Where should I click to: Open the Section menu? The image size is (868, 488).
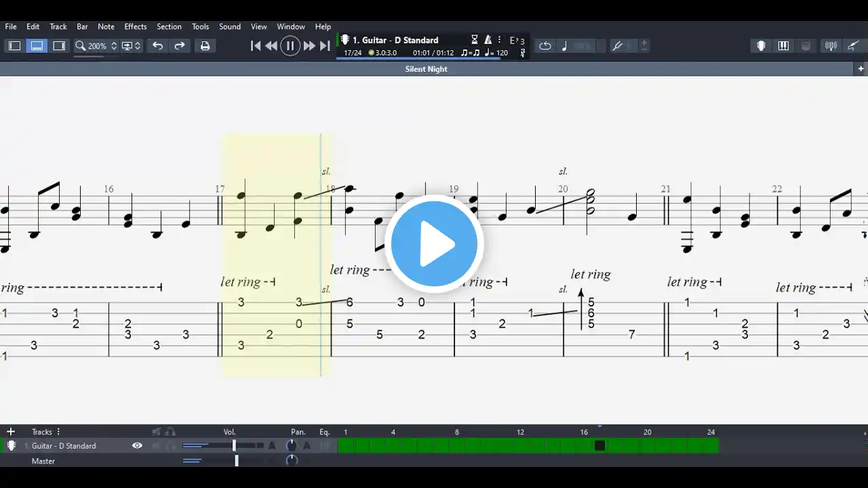[x=169, y=26]
